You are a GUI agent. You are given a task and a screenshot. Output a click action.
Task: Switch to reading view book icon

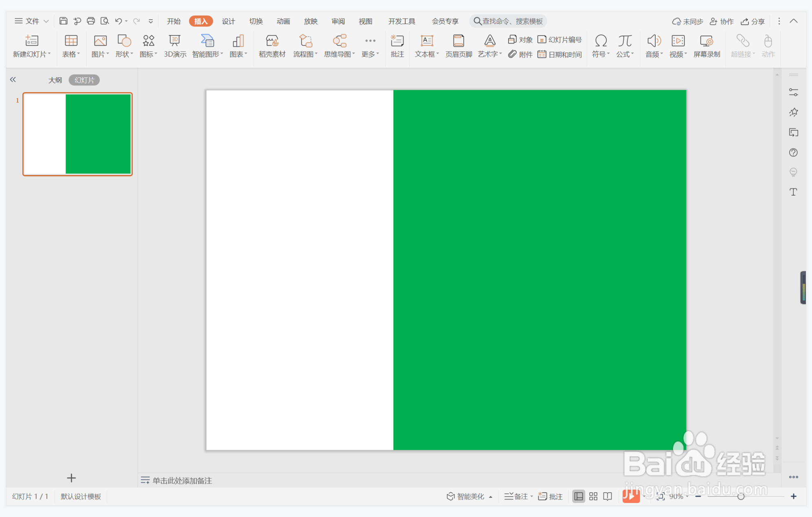pos(608,496)
